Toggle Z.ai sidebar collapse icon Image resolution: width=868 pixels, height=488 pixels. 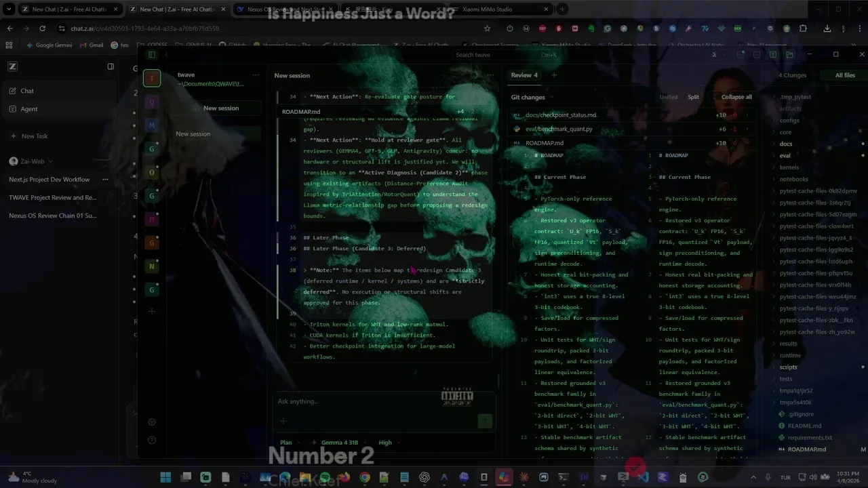111,66
